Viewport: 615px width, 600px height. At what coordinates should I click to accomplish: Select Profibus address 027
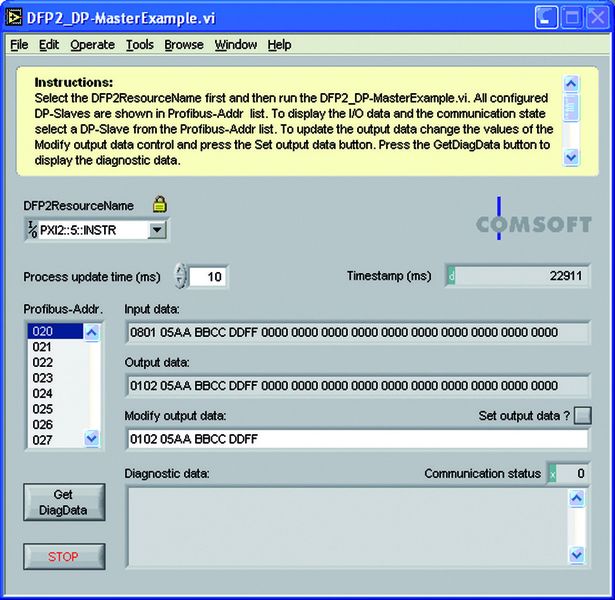click(55, 440)
